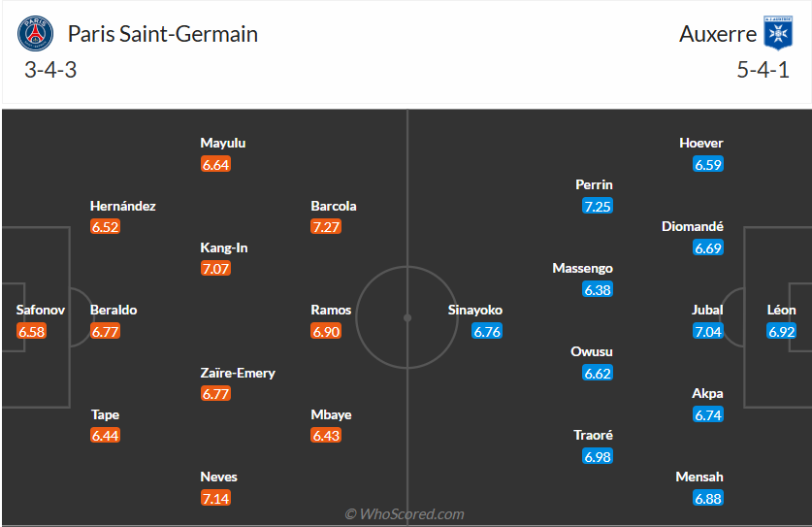The height and width of the screenshot is (527, 812).
Task: Click Neves' 7.14 rating badge
Action: pos(215,498)
